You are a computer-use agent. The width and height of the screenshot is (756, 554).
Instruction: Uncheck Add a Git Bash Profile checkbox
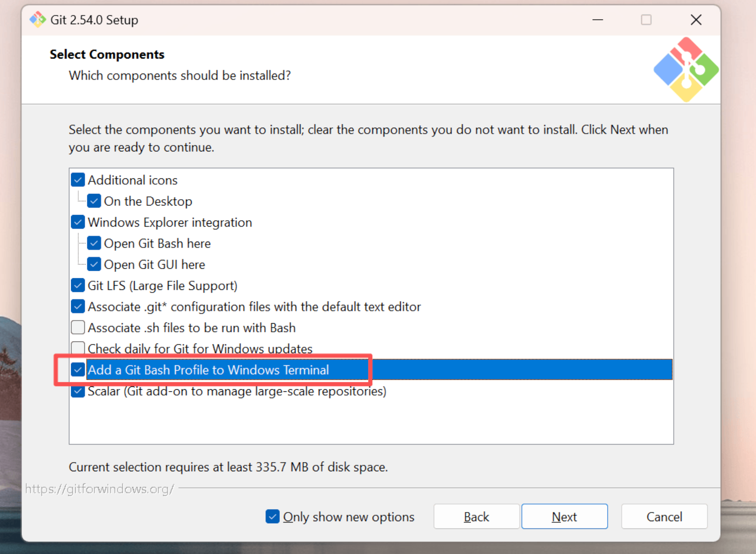tap(78, 370)
